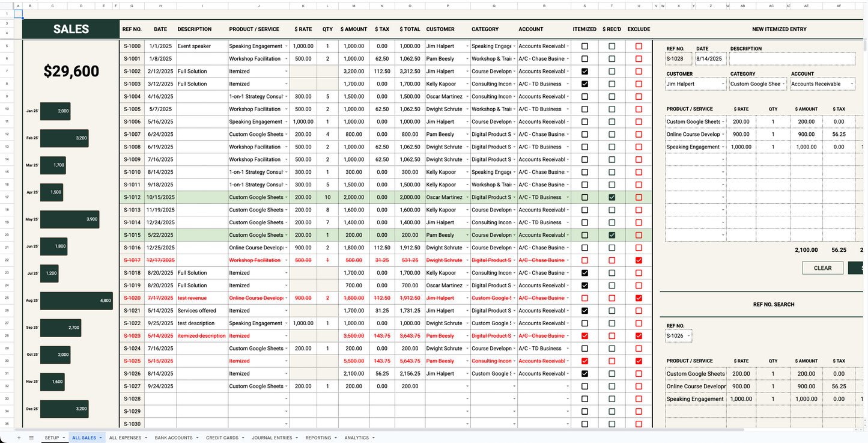Image resolution: width=868 pixels, height=443 pixels.
Task: Open the ALL EXPENSES sheet tab
Action: (x=124, y=438)
